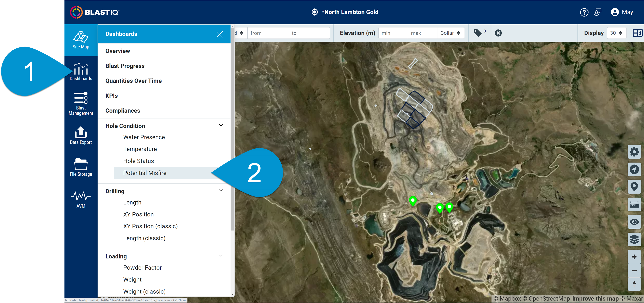Collapse the Drilling section
644x303 pixels.
coord(221,191)
